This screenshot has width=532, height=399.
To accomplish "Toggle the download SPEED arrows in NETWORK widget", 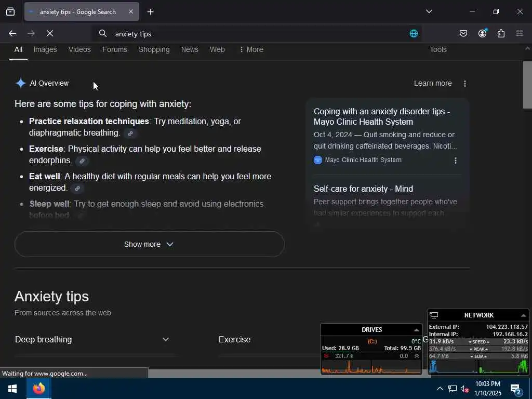I will [478, 342].
